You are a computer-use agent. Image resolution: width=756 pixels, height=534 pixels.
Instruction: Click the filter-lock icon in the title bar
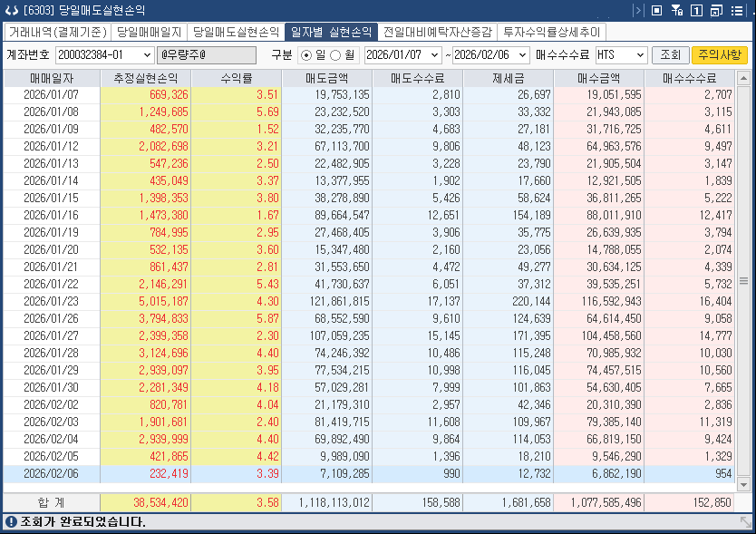[677, 10]
